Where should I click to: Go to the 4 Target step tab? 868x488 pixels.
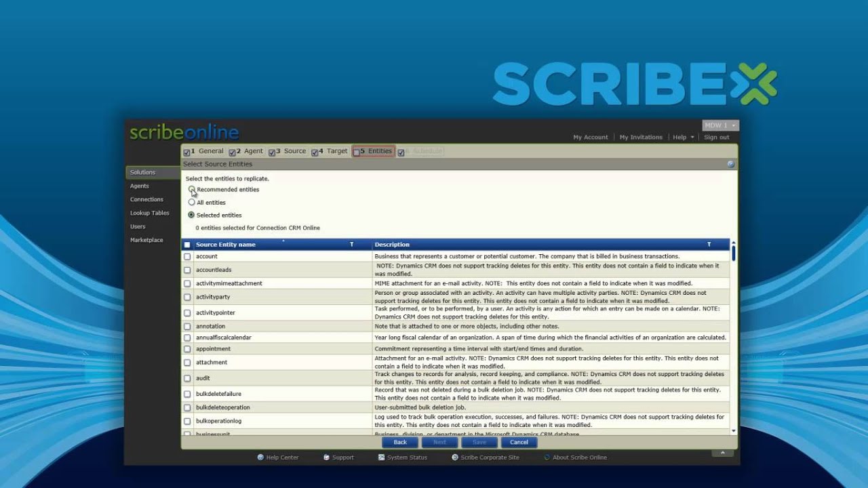point(330,151)
